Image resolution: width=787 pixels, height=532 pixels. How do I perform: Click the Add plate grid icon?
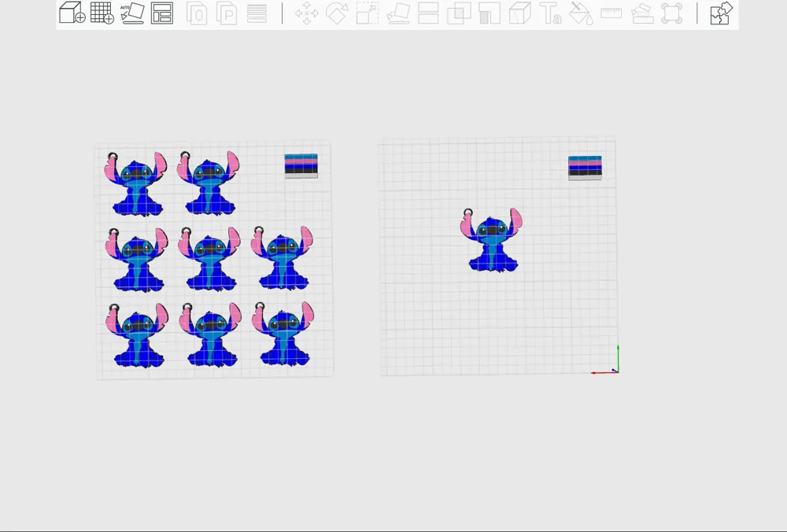(102, 13)
